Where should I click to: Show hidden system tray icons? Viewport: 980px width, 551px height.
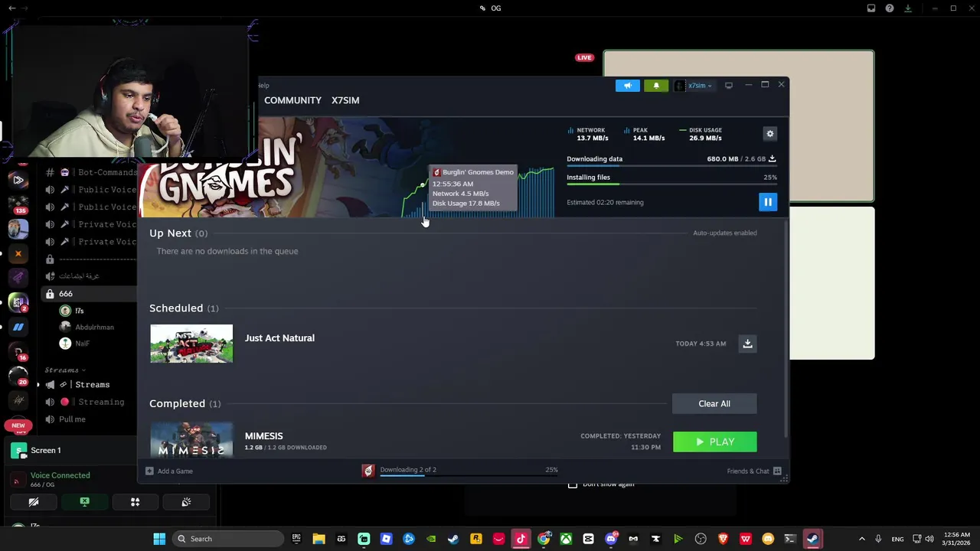coord(861,539)
